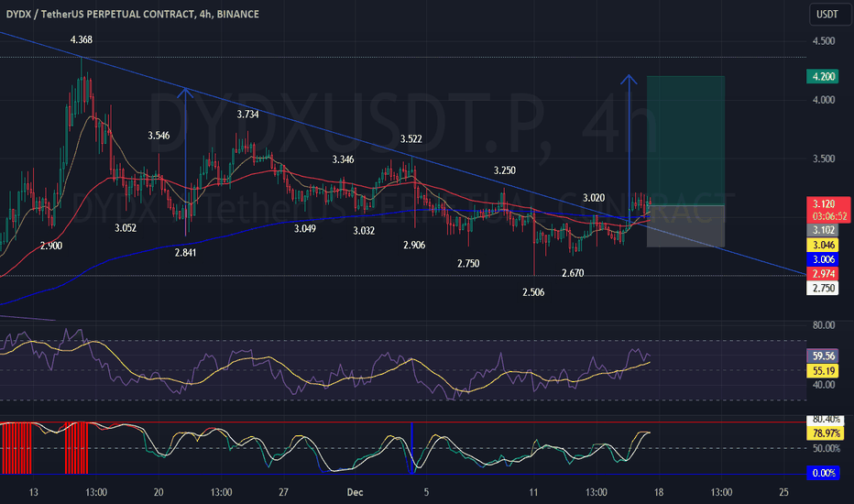Viewport: 854px width, 504px height.
Task: Click the 2.906 price annotation
Action: coord(414,246)
